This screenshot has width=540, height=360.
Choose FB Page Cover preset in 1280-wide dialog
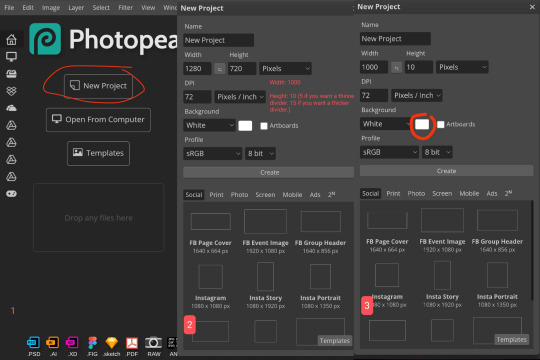[210, 232]
